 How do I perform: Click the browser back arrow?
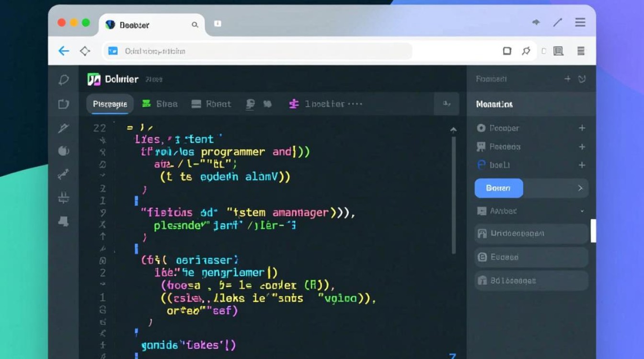pyautogui.click(x=64, y=51)
